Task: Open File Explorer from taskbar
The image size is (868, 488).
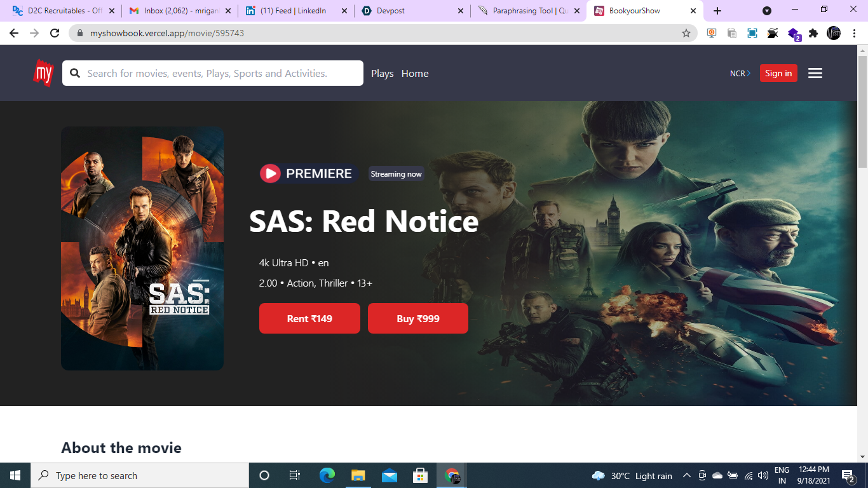Action: pyautogui.click(x=358, y=475)
